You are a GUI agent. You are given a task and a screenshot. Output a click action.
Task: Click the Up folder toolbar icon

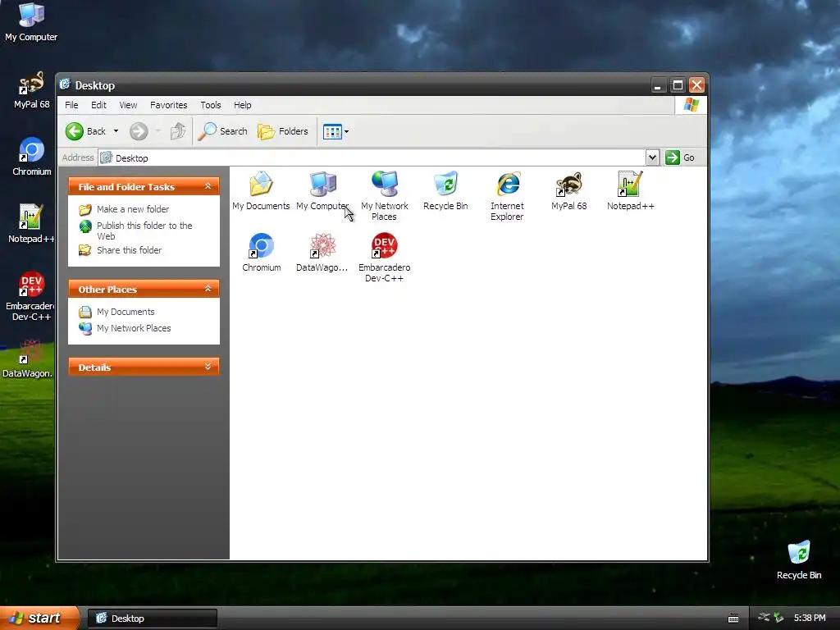177,131
